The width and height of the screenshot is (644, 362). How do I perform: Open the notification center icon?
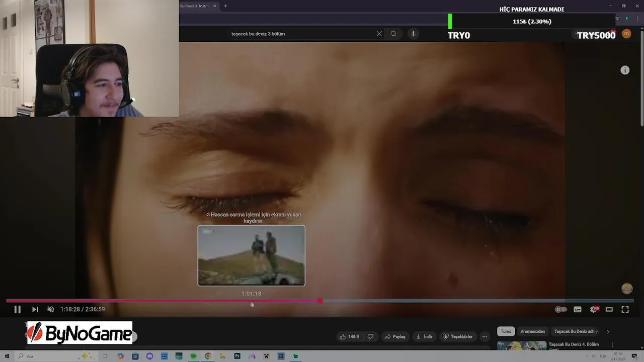tap(635, 356)
